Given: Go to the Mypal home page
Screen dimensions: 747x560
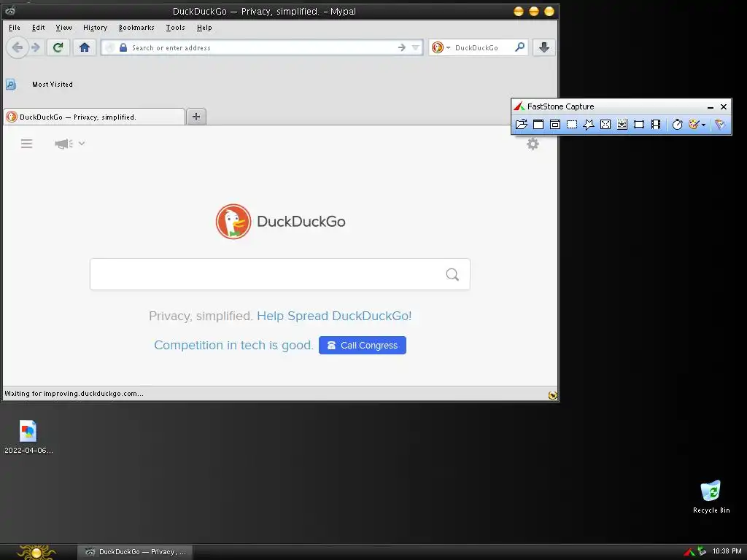Looking at the screenshot, I should tap(85, 47).
